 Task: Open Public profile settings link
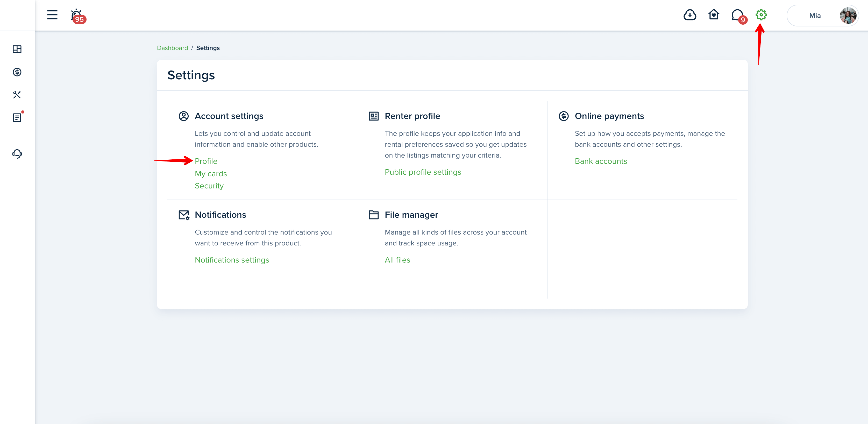[x=423, y=172]
